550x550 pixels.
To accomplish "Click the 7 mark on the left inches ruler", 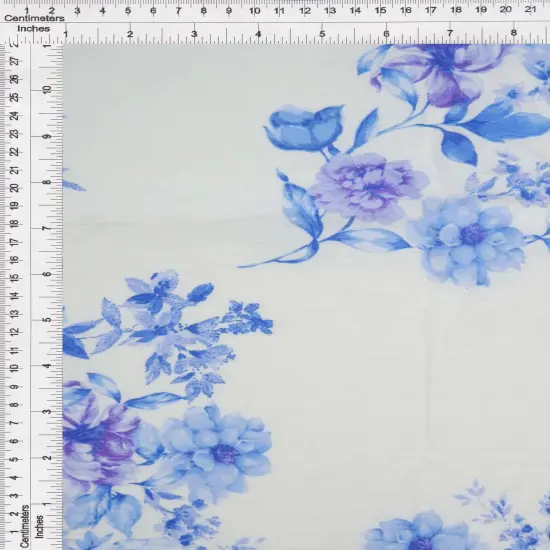I will pyautogui.click(x=47, y=228).
